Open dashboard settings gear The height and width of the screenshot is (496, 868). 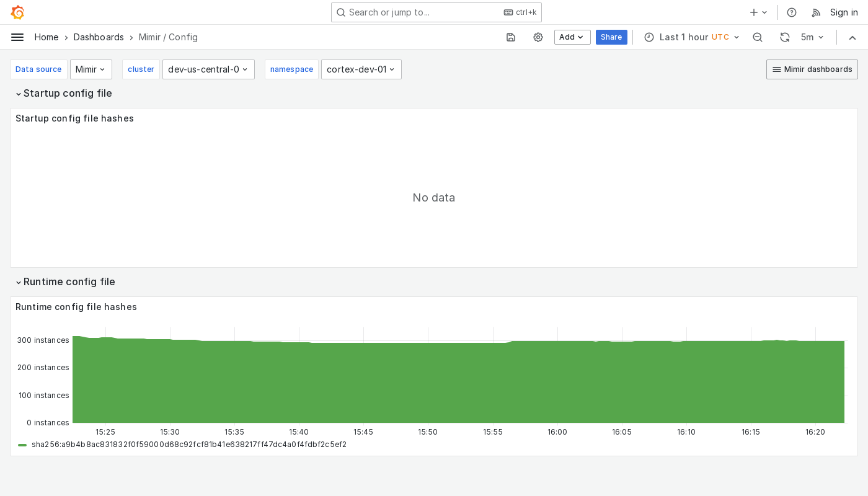[538, 37]
